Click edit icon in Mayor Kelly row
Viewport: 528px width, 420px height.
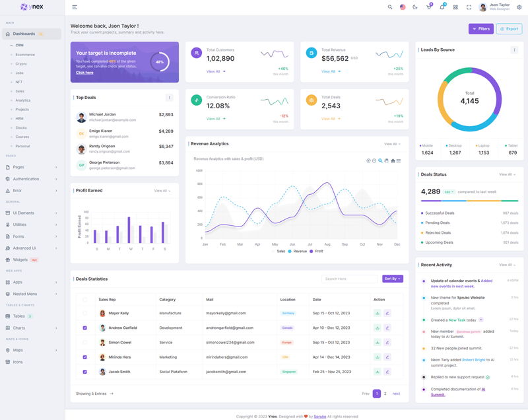pos(387,313)
